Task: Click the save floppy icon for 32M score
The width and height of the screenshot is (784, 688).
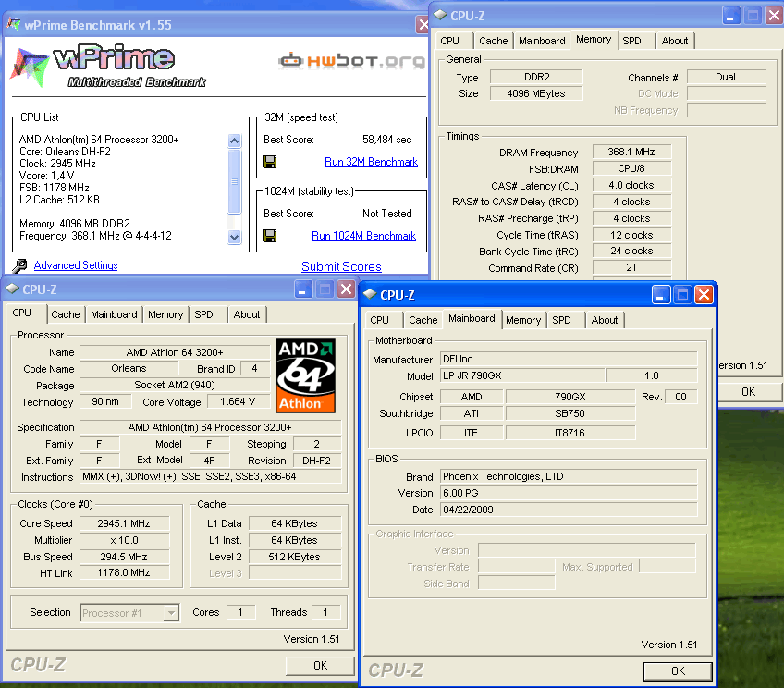Action: point(270,162)
